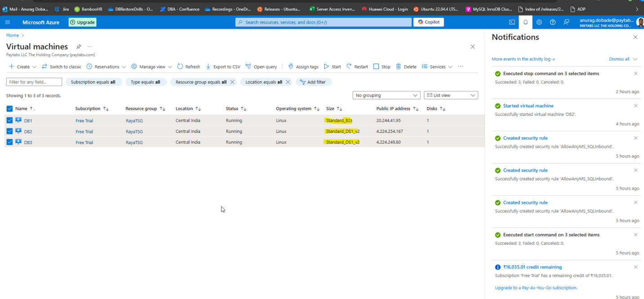Click the Home breadcrumb link

tap(13, 35)
